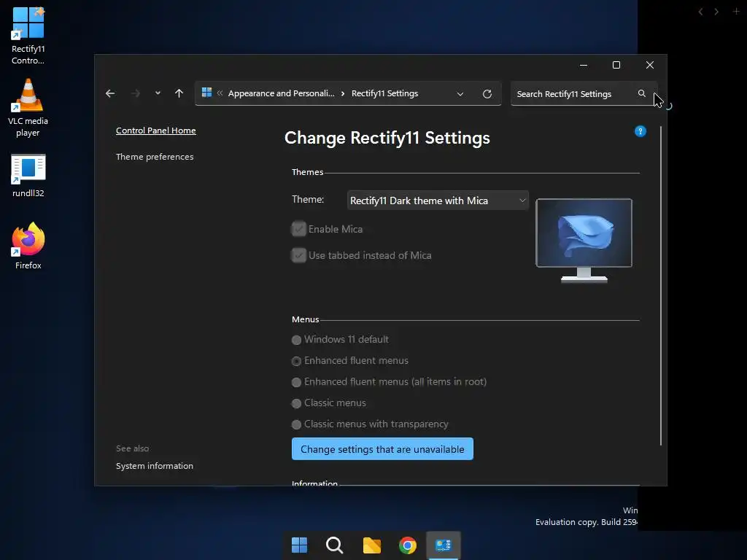Viewport: 747px width, 560px height.
Task: Maximize the Rectify11 Settings window
Action: (616, 65)
